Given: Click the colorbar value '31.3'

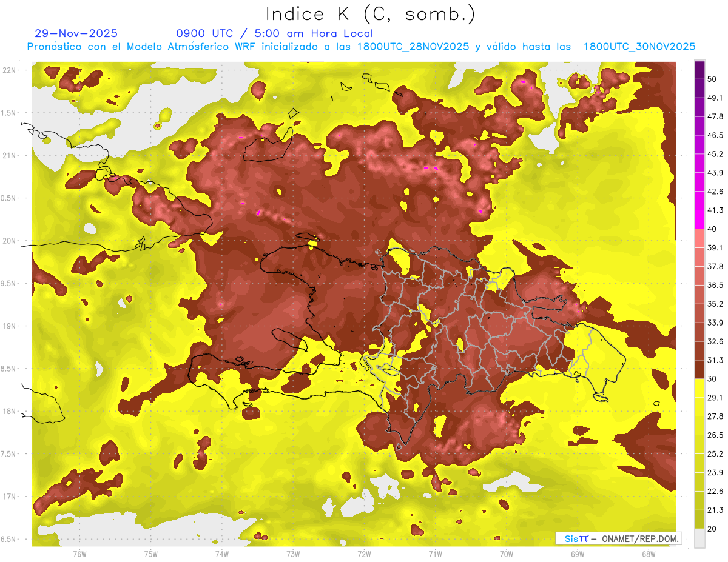Looking at the screenshot, I should coord(715,360).
